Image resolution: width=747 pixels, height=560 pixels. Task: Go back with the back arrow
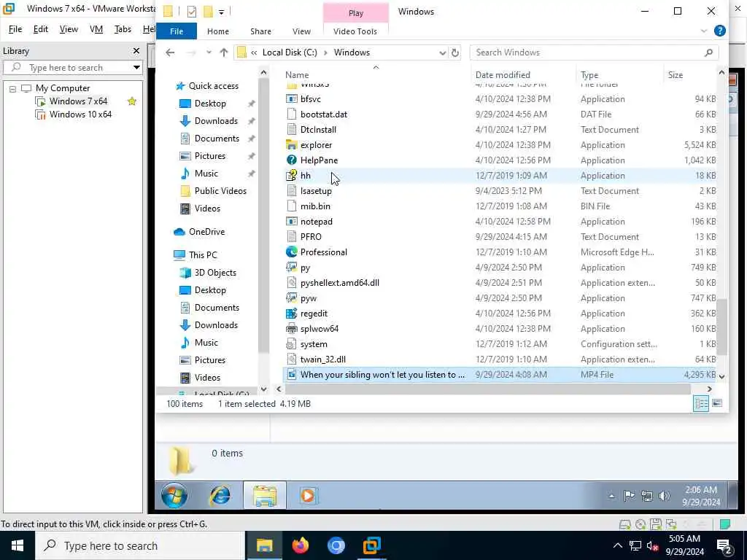coord(170,52)
